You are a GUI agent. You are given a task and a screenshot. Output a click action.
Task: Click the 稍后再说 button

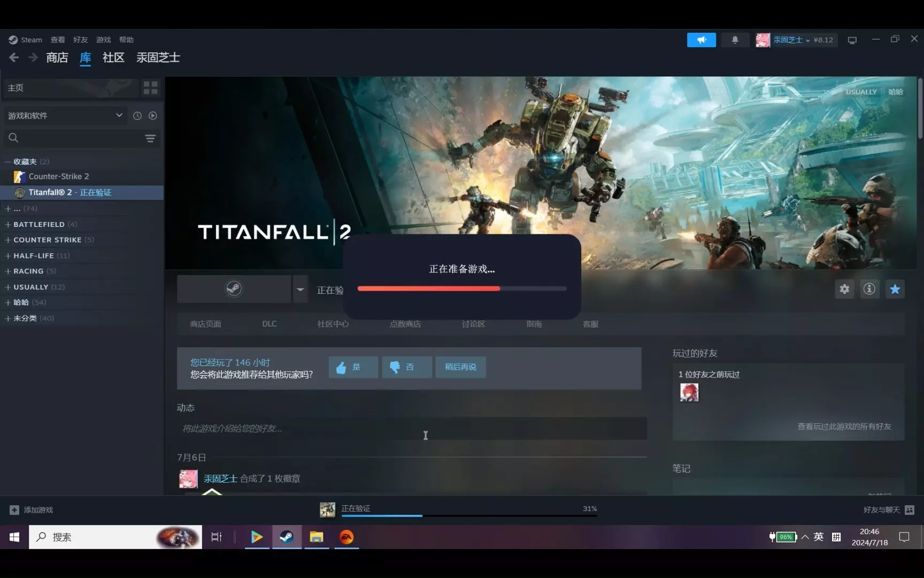click(x=461, y=367)
